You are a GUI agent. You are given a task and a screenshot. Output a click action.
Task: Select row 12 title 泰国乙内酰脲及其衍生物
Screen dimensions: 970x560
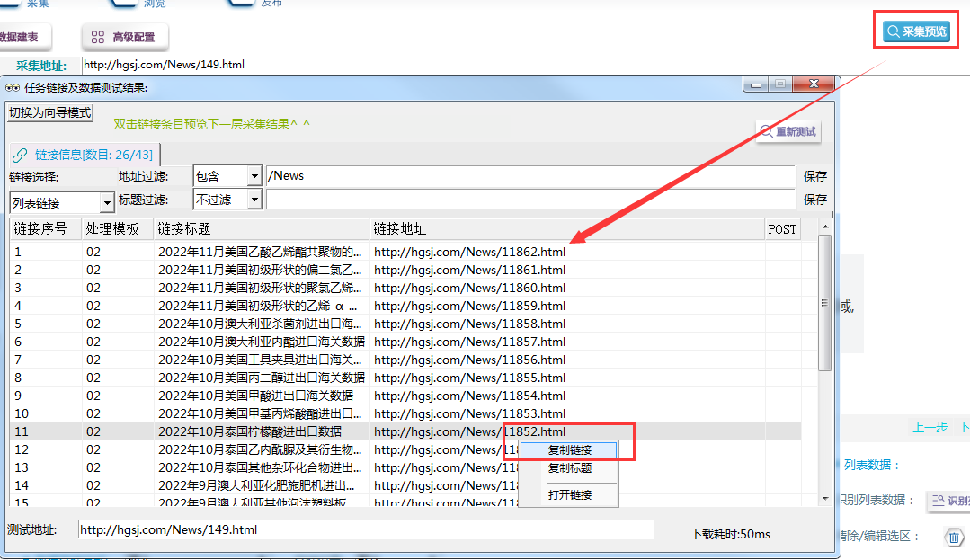[x=260, y=449]
